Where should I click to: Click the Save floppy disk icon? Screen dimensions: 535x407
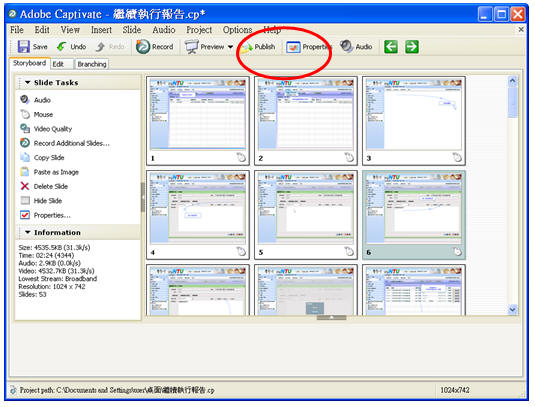(x=23, y=46)
